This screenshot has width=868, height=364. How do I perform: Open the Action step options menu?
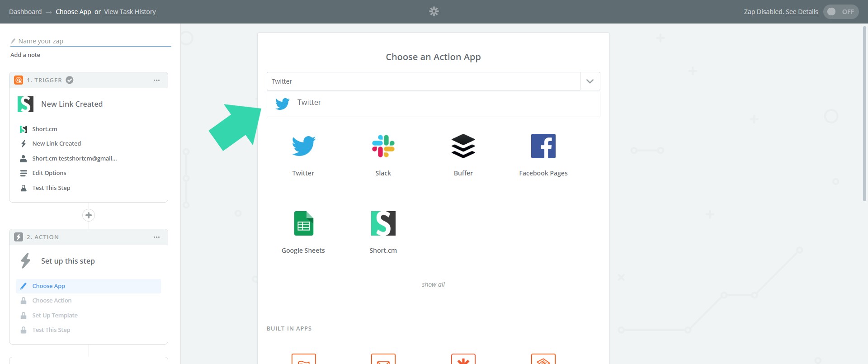tap(156, 237)
